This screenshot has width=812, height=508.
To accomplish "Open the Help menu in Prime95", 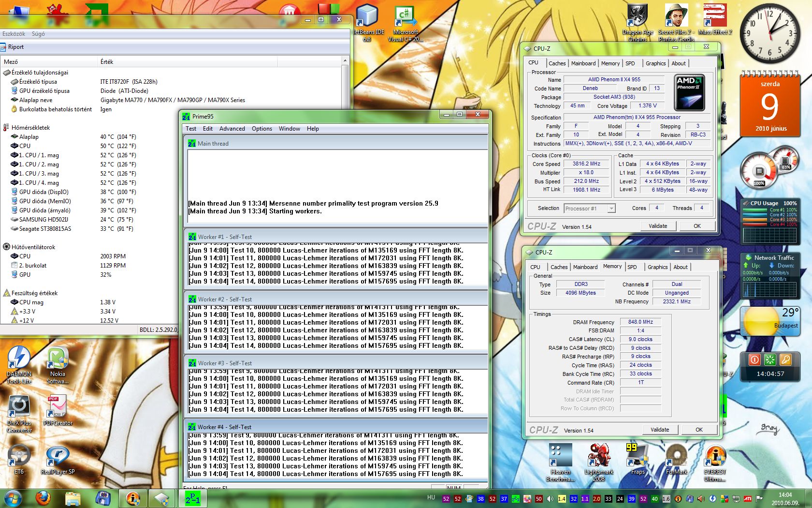I will tap(313, 129).
